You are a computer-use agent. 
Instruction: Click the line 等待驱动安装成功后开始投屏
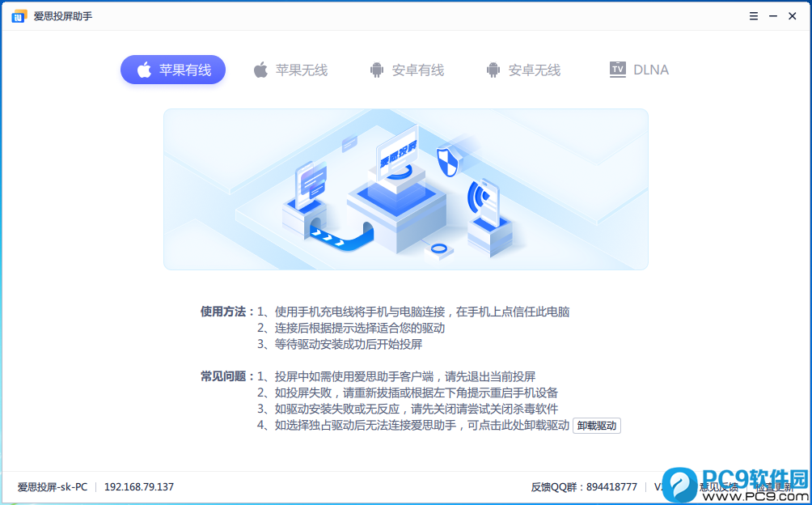click(x=340, y=344)
